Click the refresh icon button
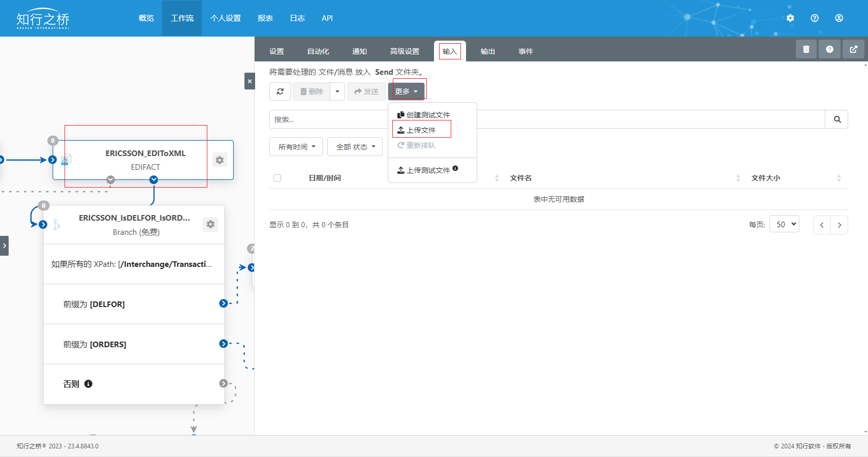This screenshot has height=457, width=868. pyautogui.click(x=280, y=92)
